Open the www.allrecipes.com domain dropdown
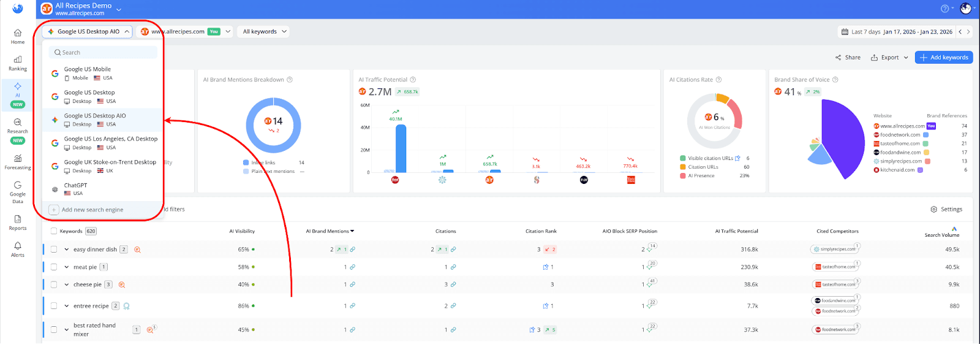Image resolution: width=980 pixels, height=344 pixels. click(186, 31)
